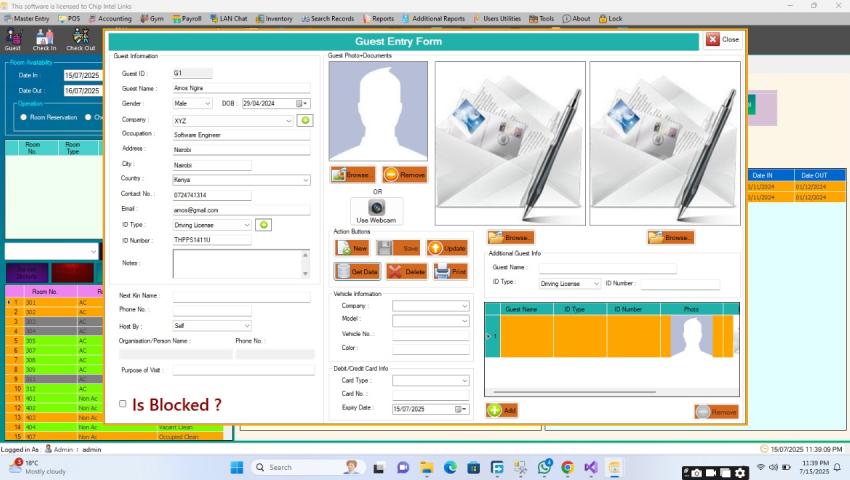Image resolution: width=850 pixels, height=480 pixels.
Task: Open the Master Entry menu
Action: (27, 18)
